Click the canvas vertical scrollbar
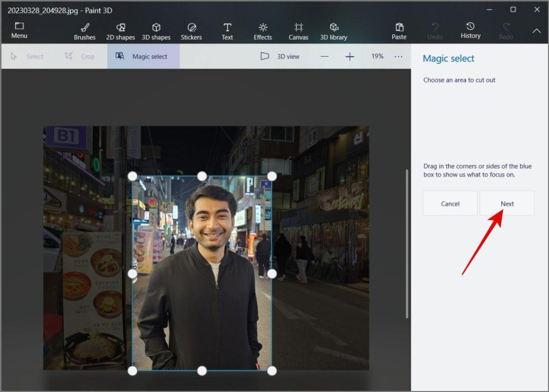Viewport: 549px width, 392px height. pyautogui.click(x=407, y=244)
